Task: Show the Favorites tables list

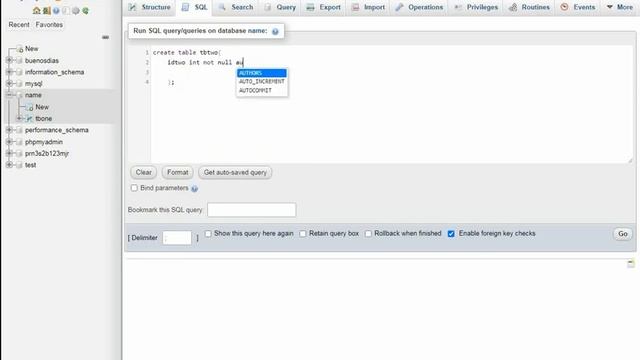Action: coord(49,25)
